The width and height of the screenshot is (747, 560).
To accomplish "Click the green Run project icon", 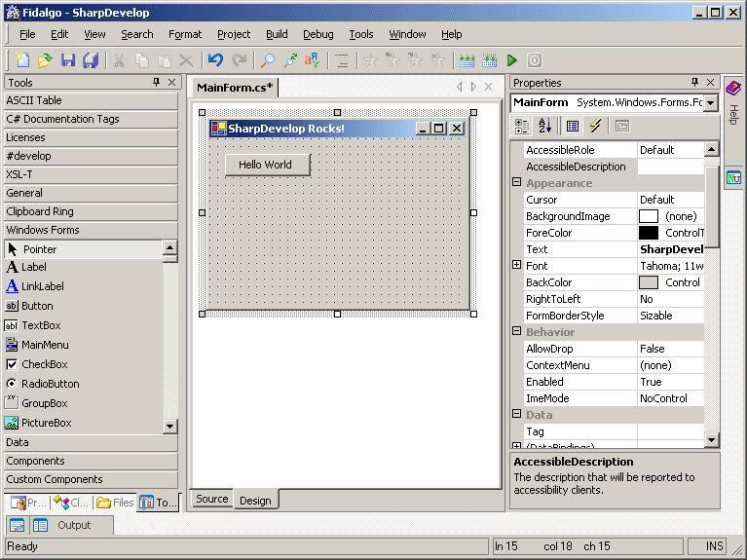I will [512, 60].
